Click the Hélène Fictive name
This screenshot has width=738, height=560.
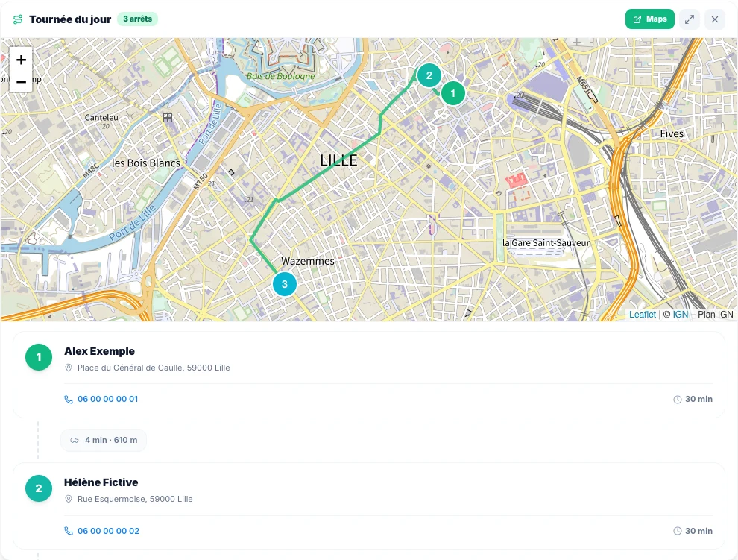tap(101, 482)
